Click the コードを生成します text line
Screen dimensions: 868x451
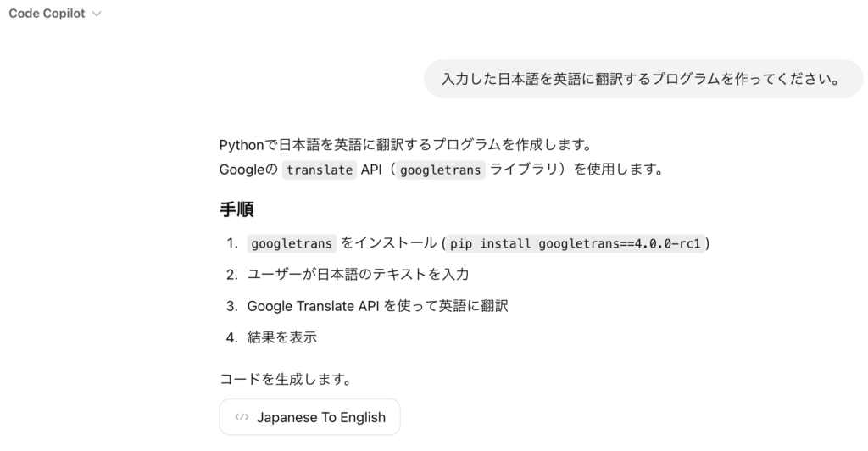pyautogui.click(x=286, y=380)
